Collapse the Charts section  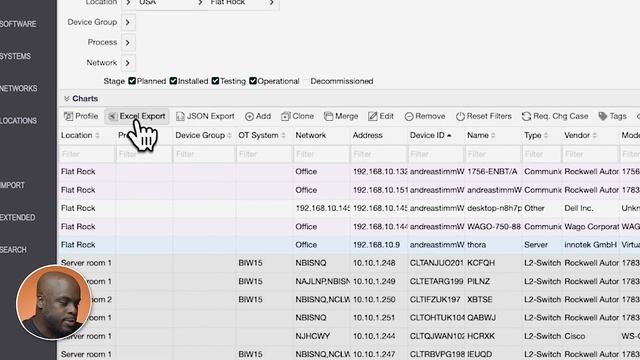pos(67,99)
